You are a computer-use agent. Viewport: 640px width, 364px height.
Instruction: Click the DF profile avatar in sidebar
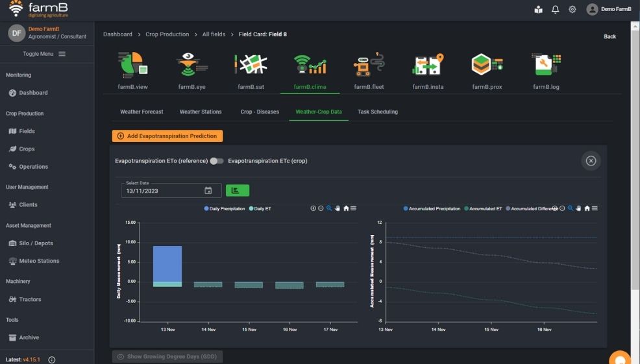[16, 33]
